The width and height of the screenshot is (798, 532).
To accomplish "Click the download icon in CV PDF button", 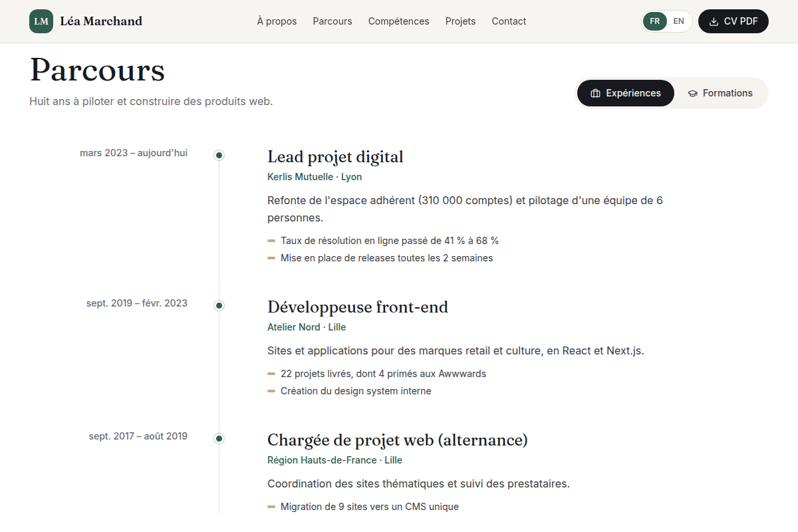I will (714, 21).
